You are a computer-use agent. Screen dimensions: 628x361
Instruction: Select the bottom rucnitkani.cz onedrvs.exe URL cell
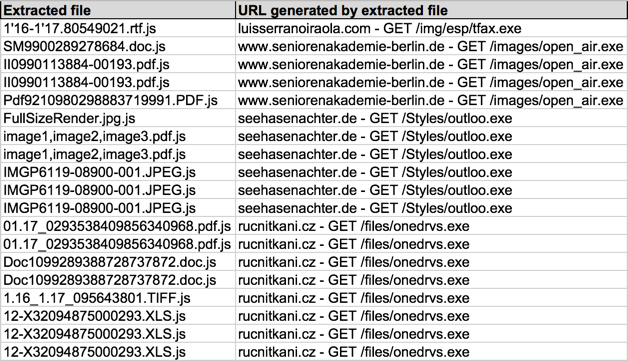[431, 352]
